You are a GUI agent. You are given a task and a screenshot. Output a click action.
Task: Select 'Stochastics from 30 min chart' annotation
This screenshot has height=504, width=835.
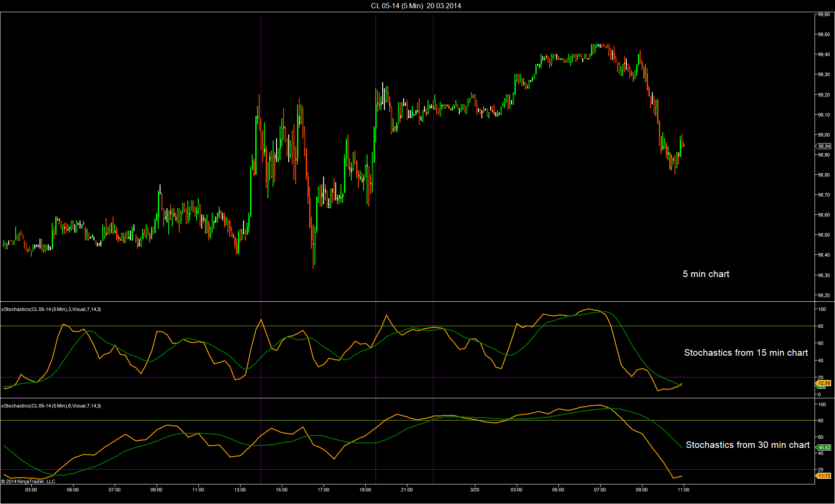(748, 445)
